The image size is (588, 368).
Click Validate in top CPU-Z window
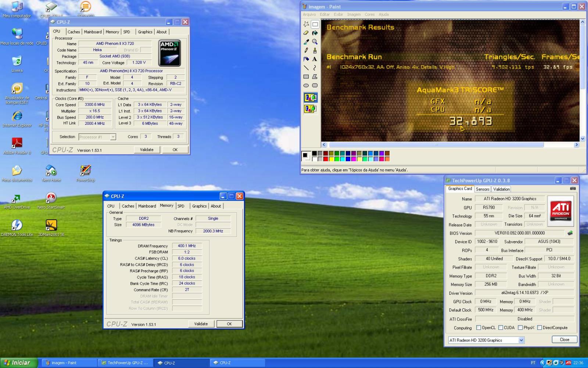tap(147, 150)
